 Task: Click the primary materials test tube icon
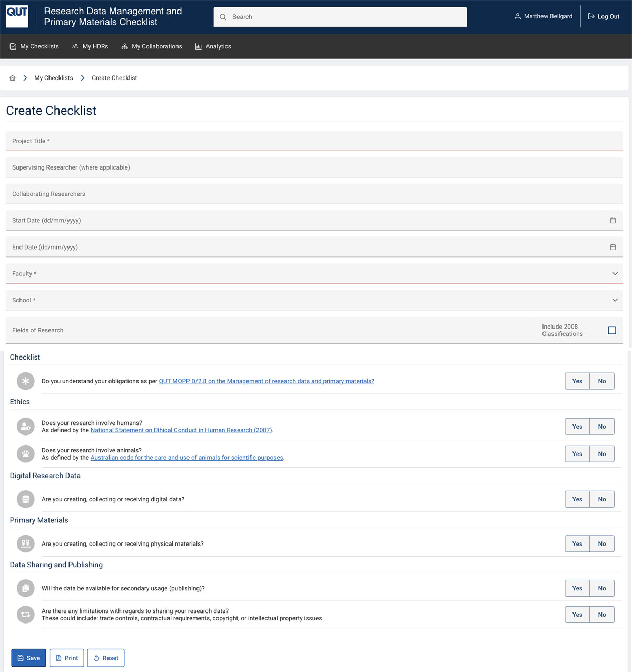pos(25,543)
